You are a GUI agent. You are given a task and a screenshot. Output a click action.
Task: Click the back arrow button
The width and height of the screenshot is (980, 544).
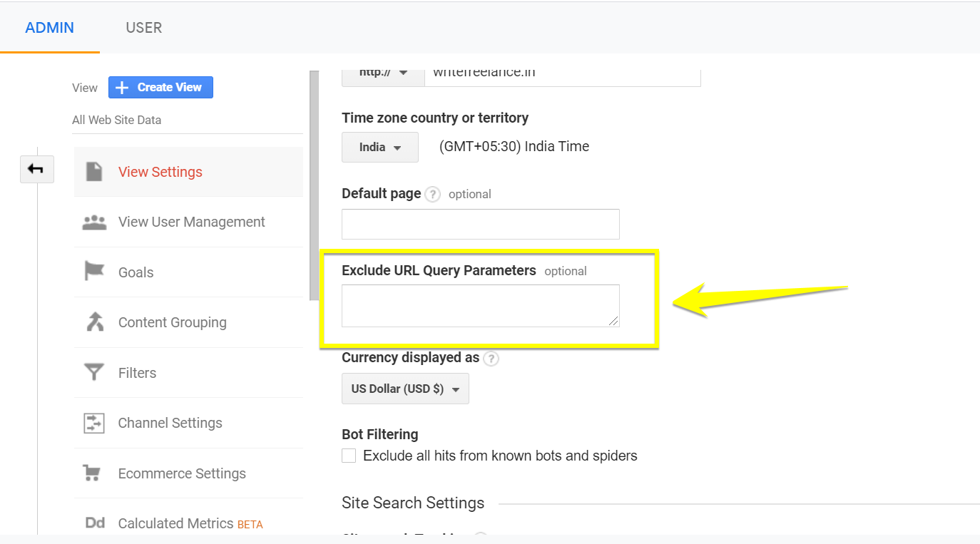(x=36, y=169)
